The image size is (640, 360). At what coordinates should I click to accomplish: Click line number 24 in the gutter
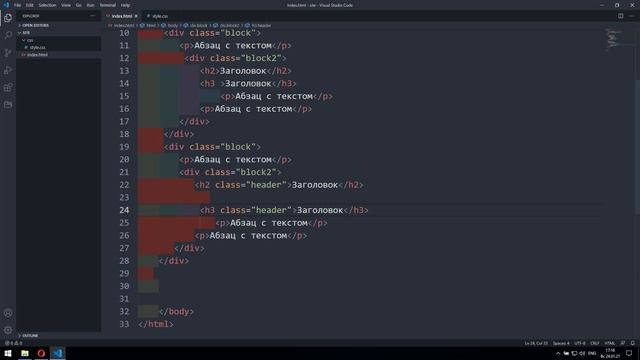124,210
